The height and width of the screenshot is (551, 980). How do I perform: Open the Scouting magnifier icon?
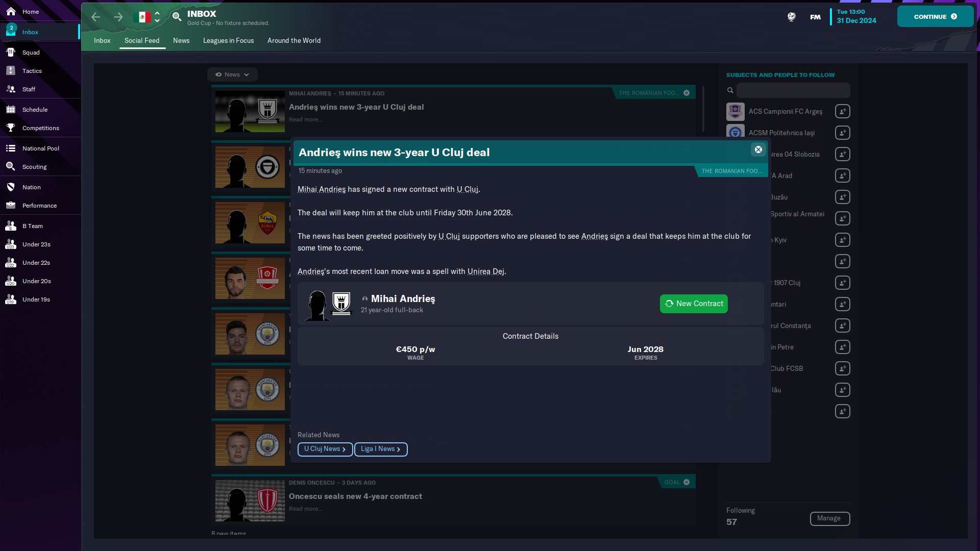(x=11, y=166)
